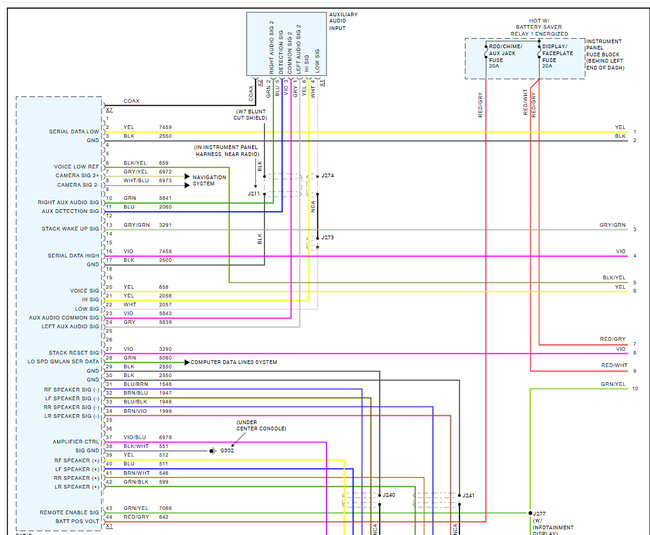This screenshot has height=535, width=650.
Task: Select the STACK RESET SIG label
Action: 74,353
